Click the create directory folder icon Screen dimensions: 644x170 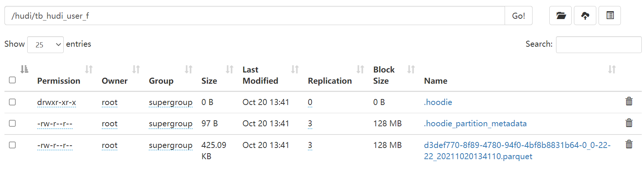(x=561, y=16)
